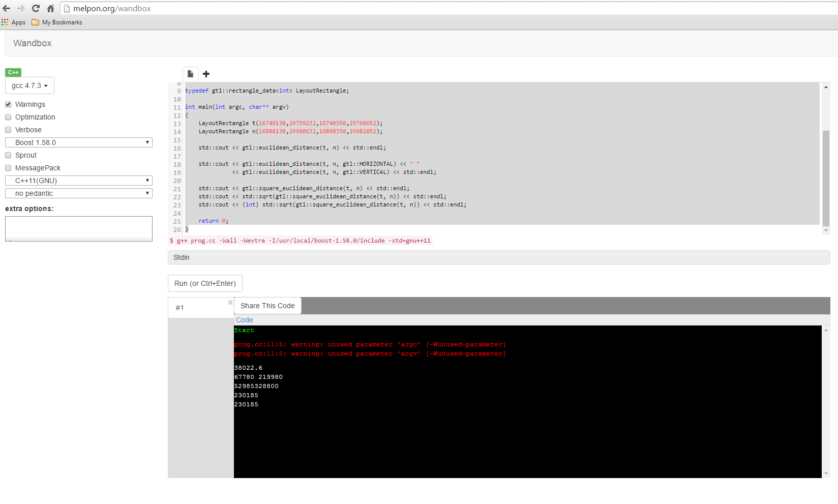Enable the Optimization checkbox
Image resolution: width=838 pixels, height=504 pixels.
(8, 117)
